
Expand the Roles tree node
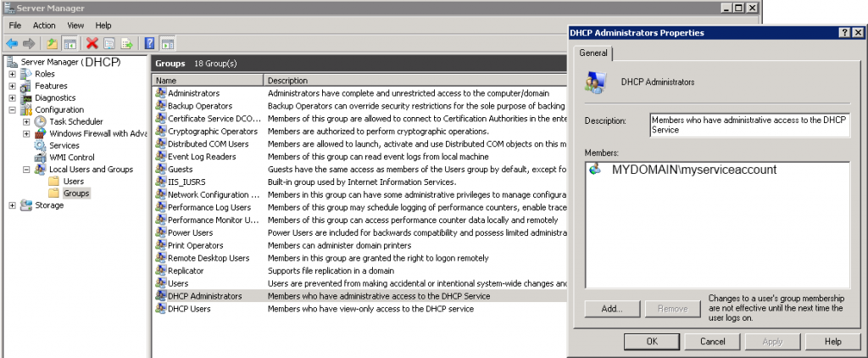tap(12, 74)
